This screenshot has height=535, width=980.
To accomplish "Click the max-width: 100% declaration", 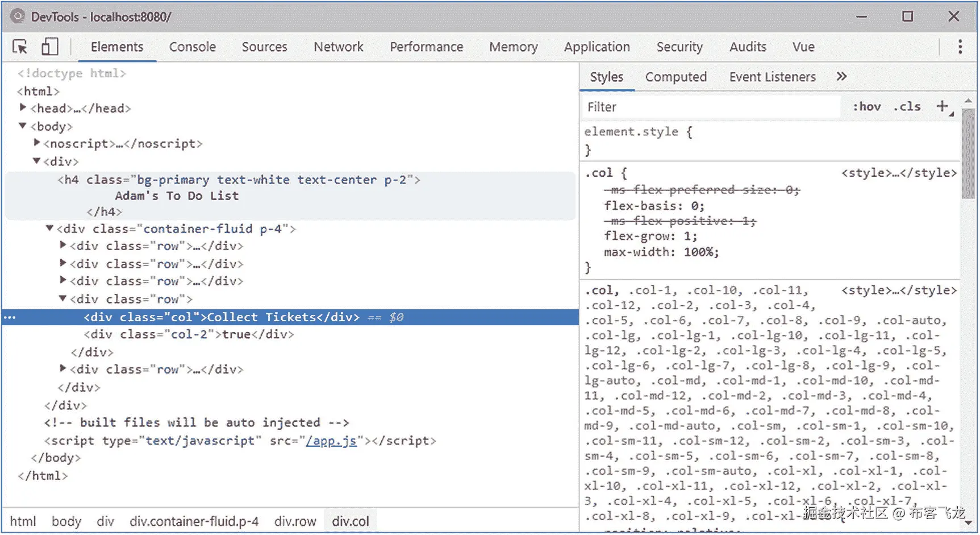I will (x=661, y=252).
